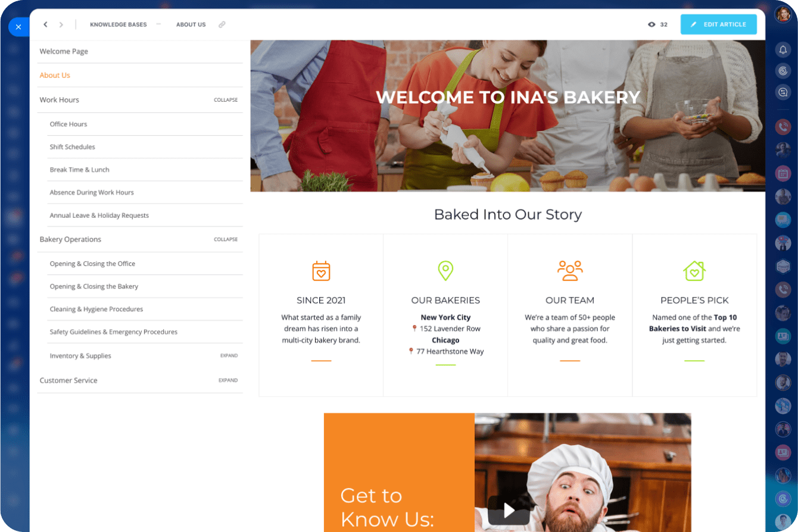Click the back arrow in the top bar
798x532 pixels.
coord(45,24)
